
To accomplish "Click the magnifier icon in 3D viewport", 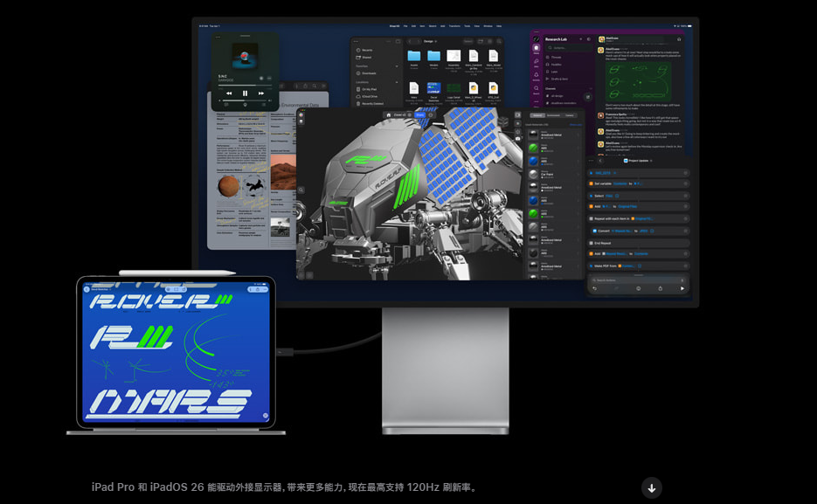I will (301, 190).
